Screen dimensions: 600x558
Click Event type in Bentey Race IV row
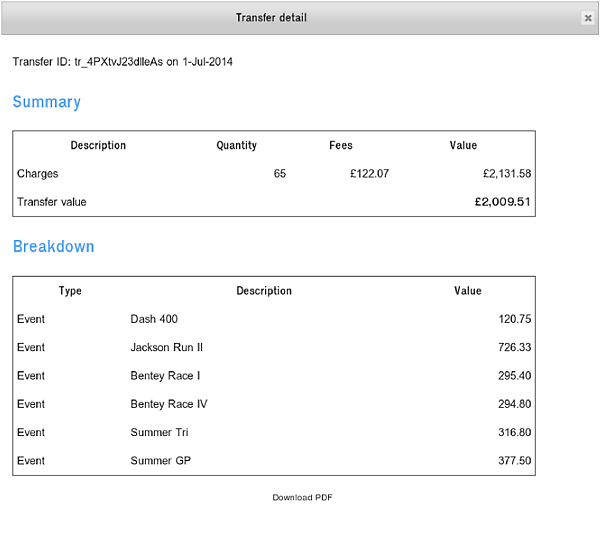point(31,404)
